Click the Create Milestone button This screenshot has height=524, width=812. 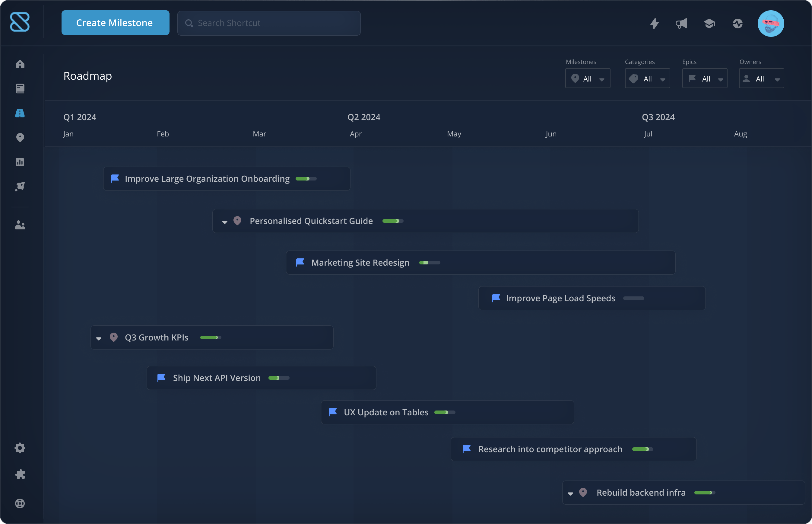114,23
